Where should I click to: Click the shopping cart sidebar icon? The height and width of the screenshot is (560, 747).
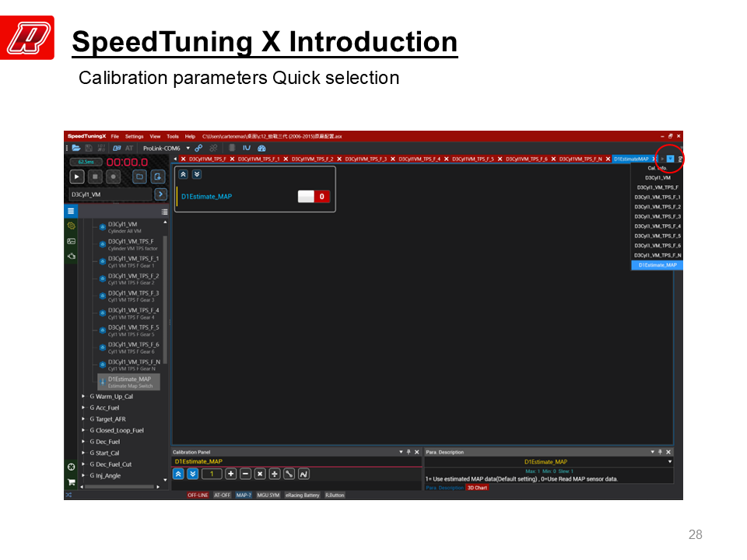click(x=71, y=482)
